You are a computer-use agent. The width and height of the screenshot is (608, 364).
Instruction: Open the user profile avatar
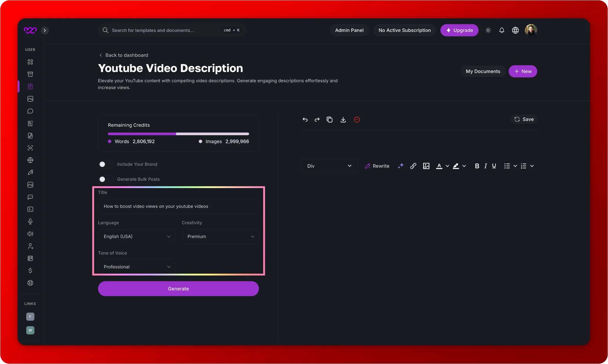(x=531, y=30)
